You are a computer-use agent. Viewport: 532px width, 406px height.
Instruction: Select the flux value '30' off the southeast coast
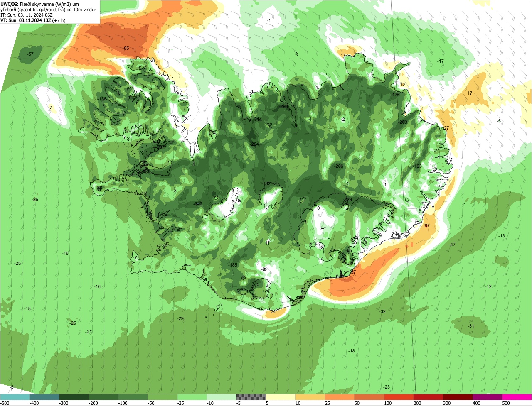click(426, 226)
